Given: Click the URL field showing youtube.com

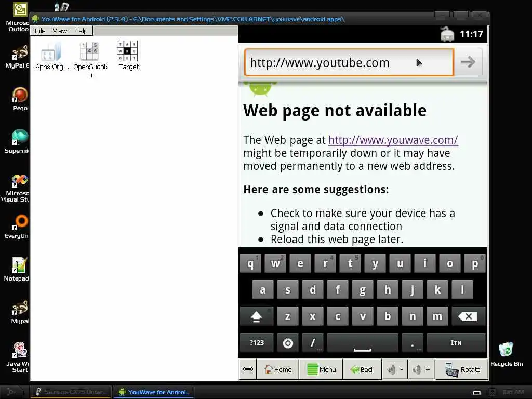Looking at the screenshot, I should point(349,62).
